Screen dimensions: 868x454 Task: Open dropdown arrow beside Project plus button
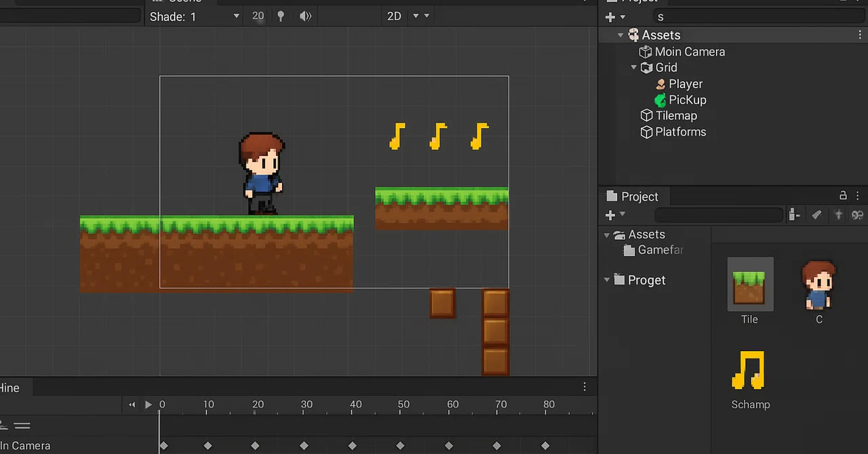pyautogui.click(x=623, y=215)
